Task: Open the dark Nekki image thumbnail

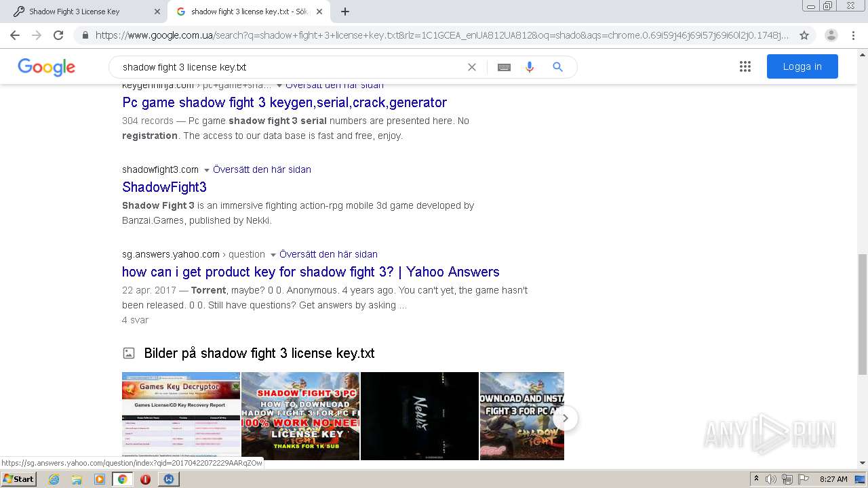Action: click(420, 416)
